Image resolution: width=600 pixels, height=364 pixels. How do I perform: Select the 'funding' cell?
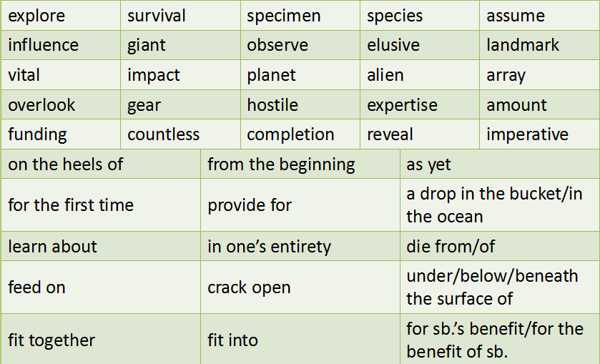point(38,134)
